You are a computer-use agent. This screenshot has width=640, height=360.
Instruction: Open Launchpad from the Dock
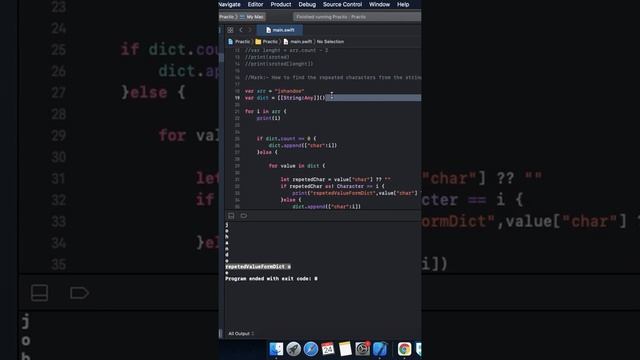pyautogui.click(x=293, y=349)
